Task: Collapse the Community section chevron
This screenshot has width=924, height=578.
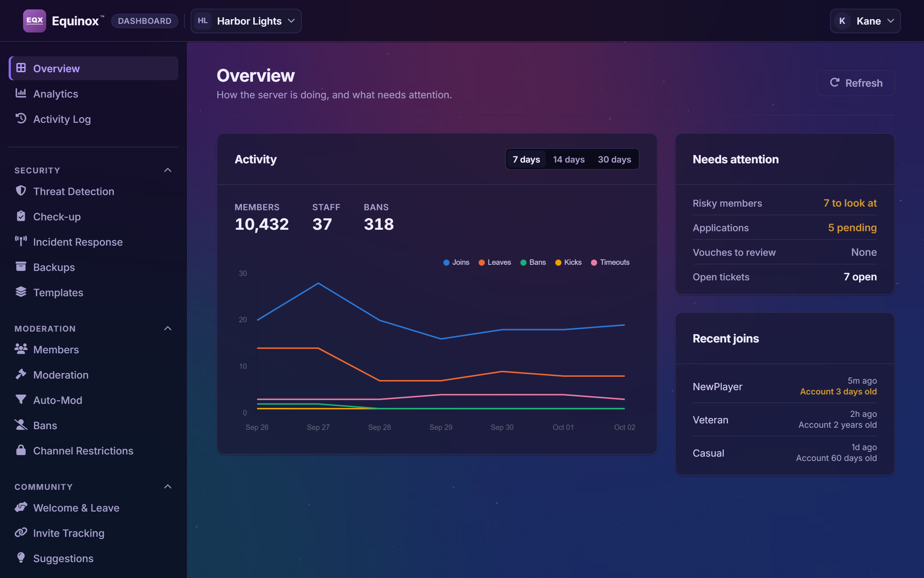Action: (x=167, y=487)
